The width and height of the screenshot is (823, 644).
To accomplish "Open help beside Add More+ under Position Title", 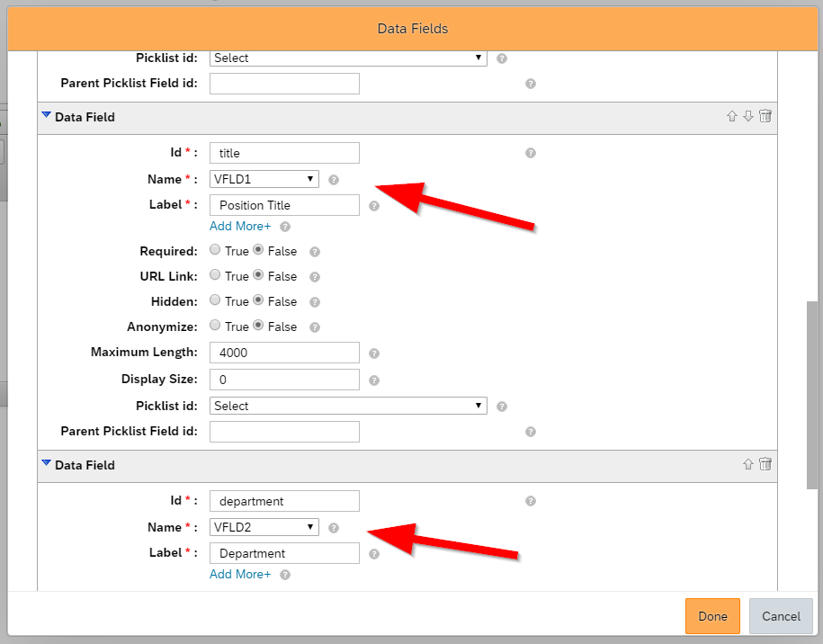I will pos(285,227).
